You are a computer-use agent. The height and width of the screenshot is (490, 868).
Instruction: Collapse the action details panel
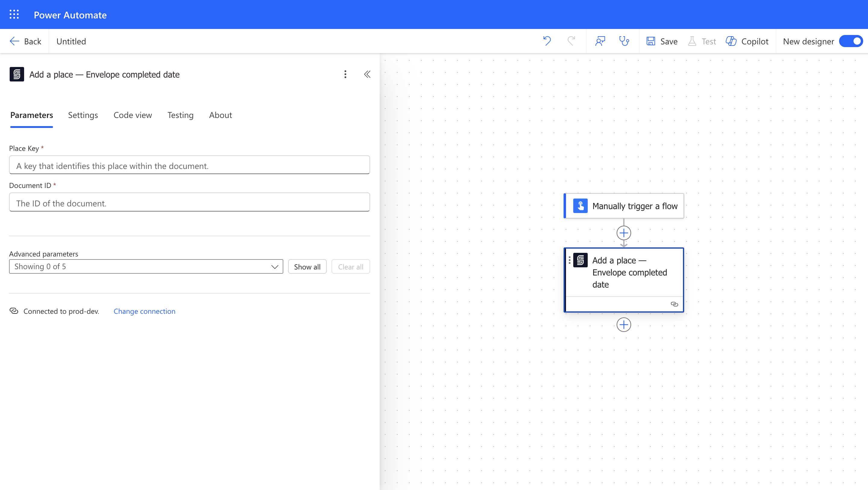[x=367, y=74]
